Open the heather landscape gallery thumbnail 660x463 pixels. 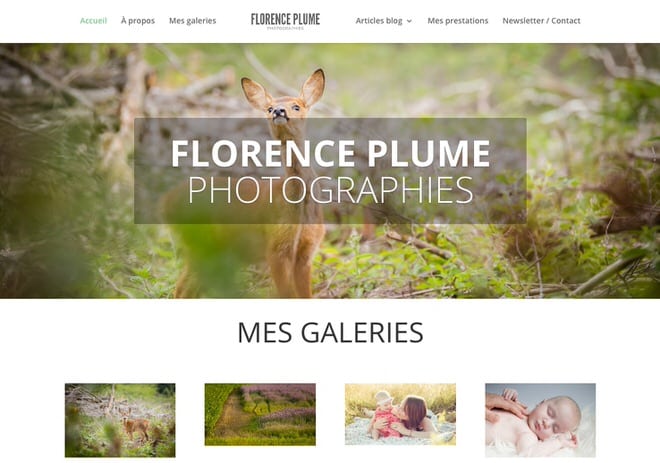(260, 414)
